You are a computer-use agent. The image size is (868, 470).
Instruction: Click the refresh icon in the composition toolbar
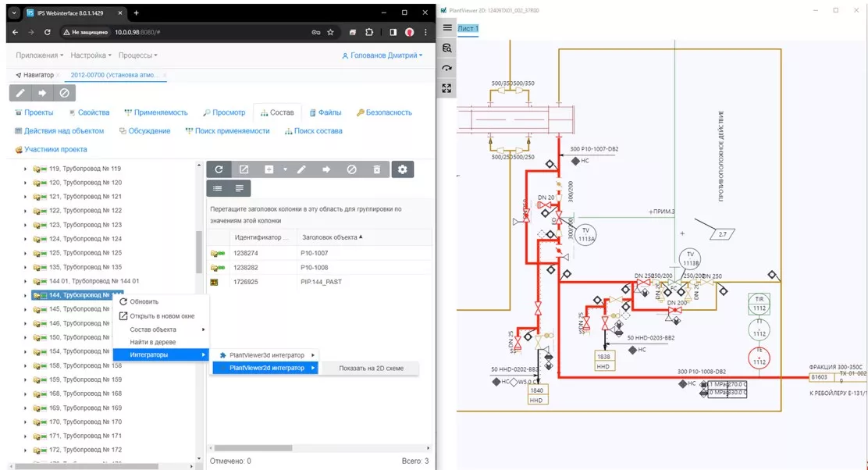click(x=219, y=169)
